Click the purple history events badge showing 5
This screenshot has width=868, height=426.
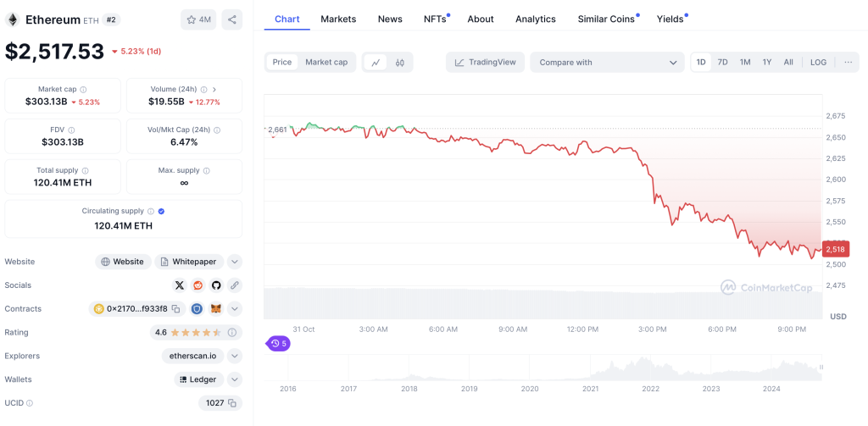(x=278, y=344)
